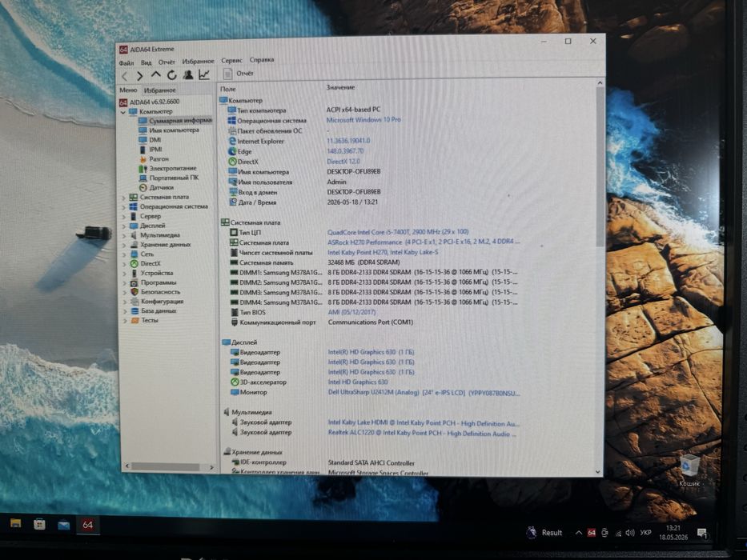Open the Intel Kaby Point H270 chipset link
This screenshot has width=747, height=560.
tap(383, 252)
